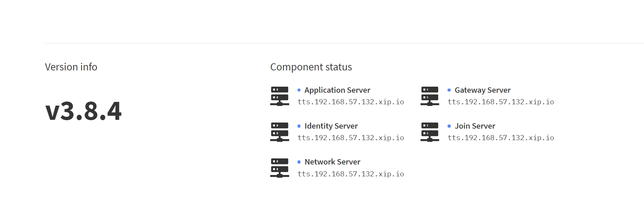This screenshot has width=644, height=219.
Task: Click the Network Server rack icon
Action: point(280,168)
